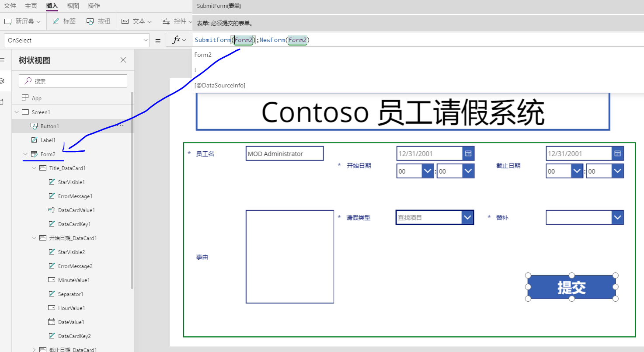The width and height of the screenshot is (644, 352).
Task: Select [@DataSourceInfo] suggestion
Action: (220, 85)
